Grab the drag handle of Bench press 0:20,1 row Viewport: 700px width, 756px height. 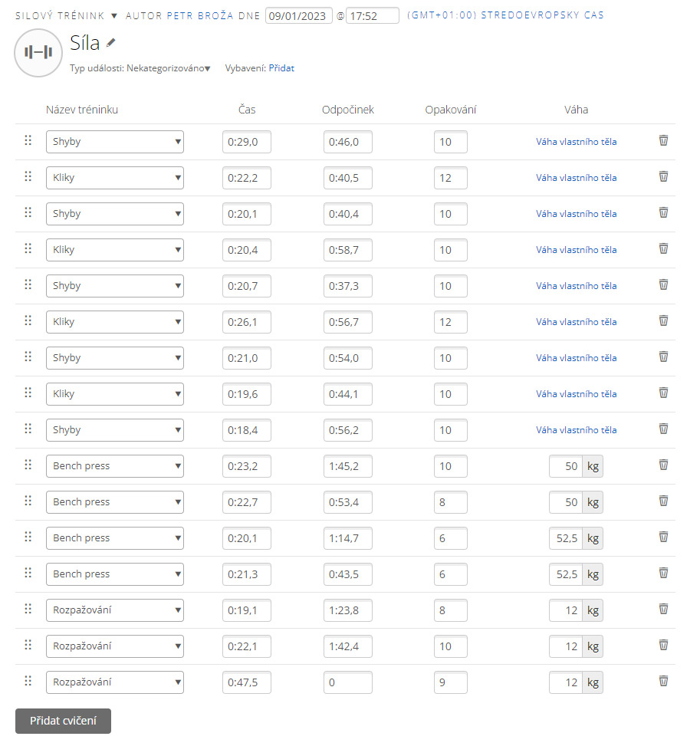click(28, 537)
